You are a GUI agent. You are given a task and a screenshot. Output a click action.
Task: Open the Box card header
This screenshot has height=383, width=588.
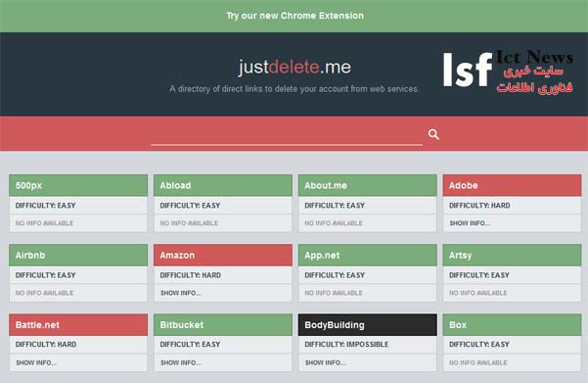coord(512,325)
